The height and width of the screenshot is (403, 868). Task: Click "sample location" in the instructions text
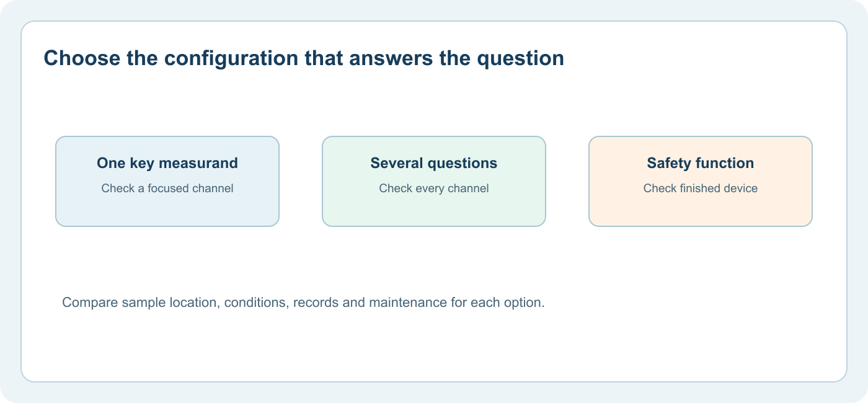point(169,303)
